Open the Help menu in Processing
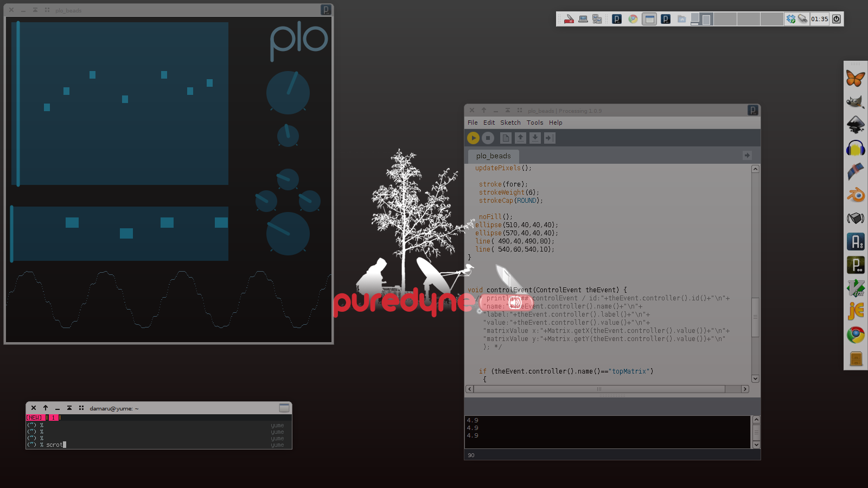 point(555,123)
